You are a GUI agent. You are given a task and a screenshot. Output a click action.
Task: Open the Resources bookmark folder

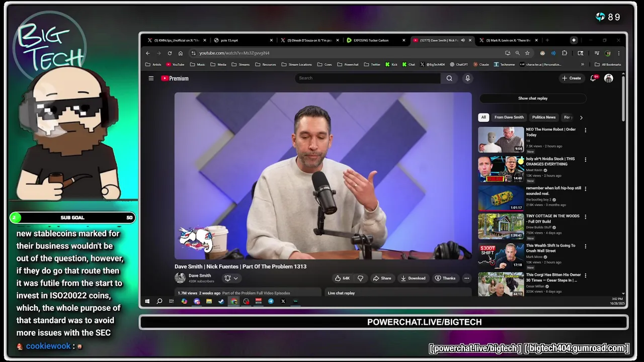coord(266,64)
